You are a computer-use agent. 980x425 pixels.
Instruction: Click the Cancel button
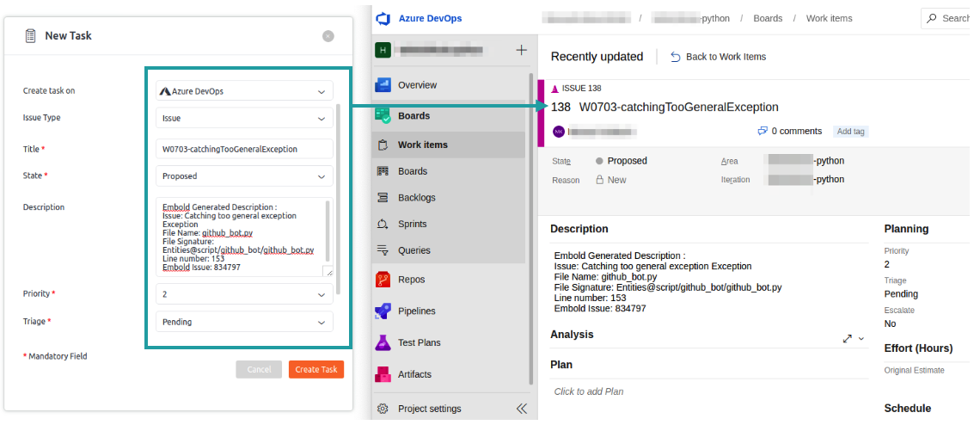(259, 369)
